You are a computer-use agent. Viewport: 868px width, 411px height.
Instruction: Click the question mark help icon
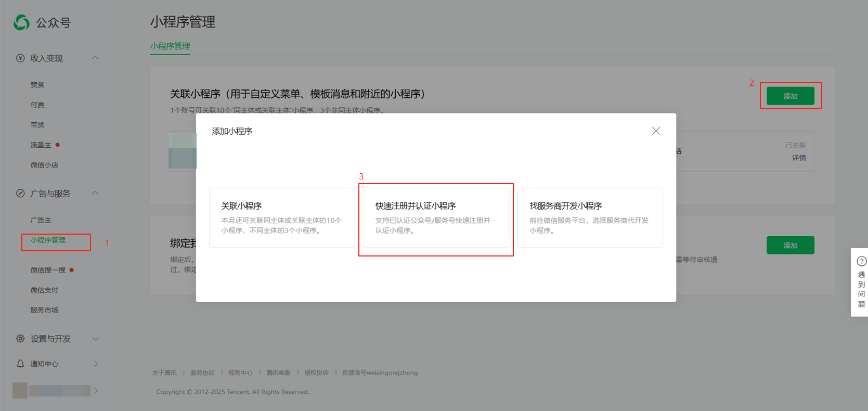coord(861,261)
